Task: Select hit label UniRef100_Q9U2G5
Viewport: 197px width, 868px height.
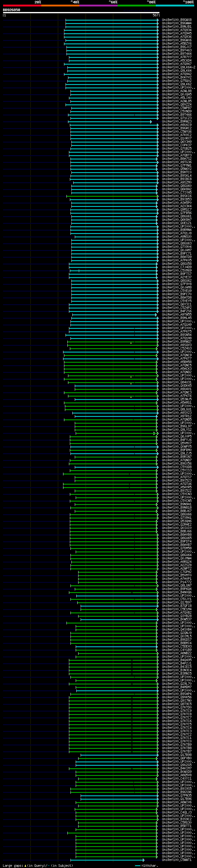Action: [177, 765]
